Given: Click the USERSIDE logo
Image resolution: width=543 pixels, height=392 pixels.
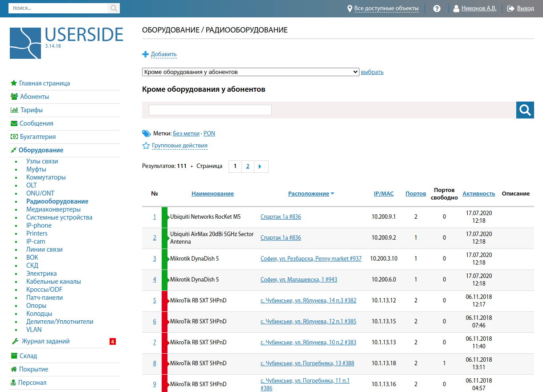Looking at the screenshot, I should pos(66,43).
